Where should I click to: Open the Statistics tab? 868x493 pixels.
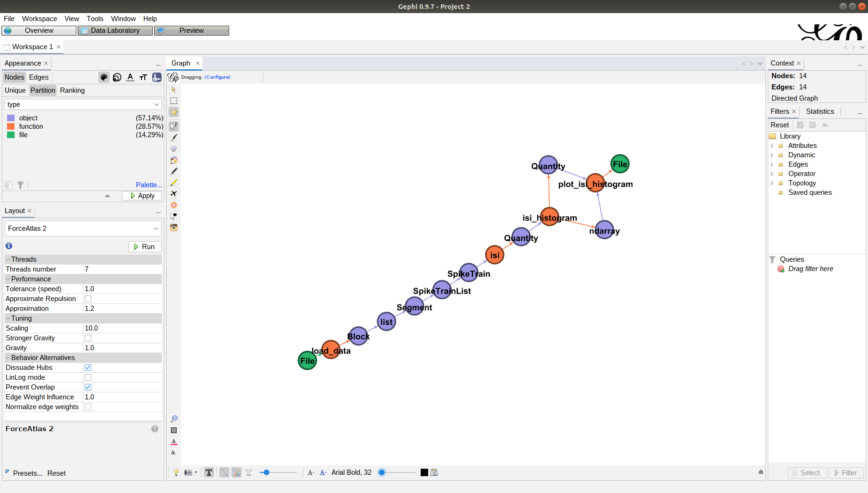click(820, 111)
